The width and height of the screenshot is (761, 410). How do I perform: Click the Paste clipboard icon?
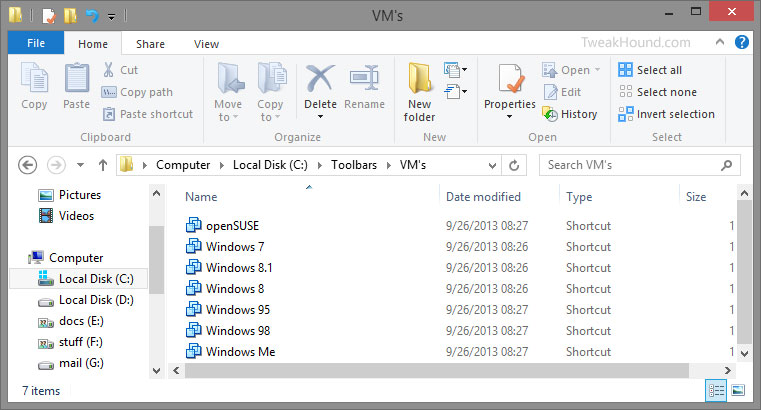point(77,78)
